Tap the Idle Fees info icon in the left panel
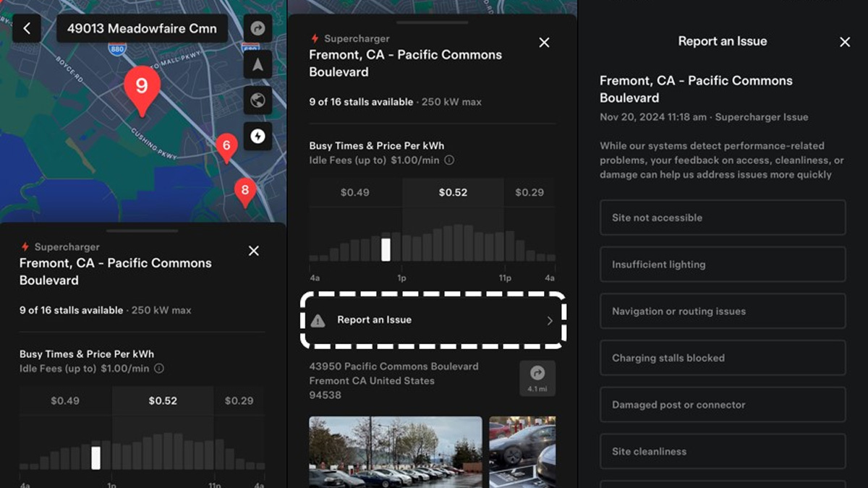 click(x=159, y=368)
